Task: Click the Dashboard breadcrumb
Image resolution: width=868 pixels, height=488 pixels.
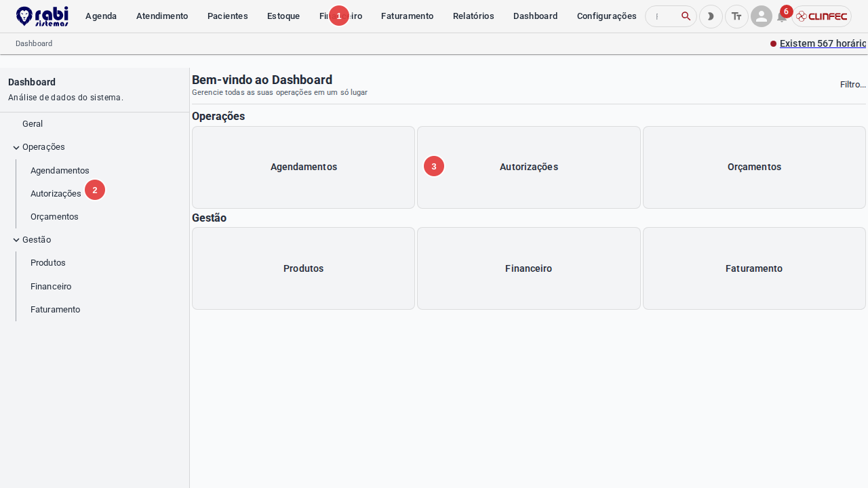Action: [x=34, y=43]
